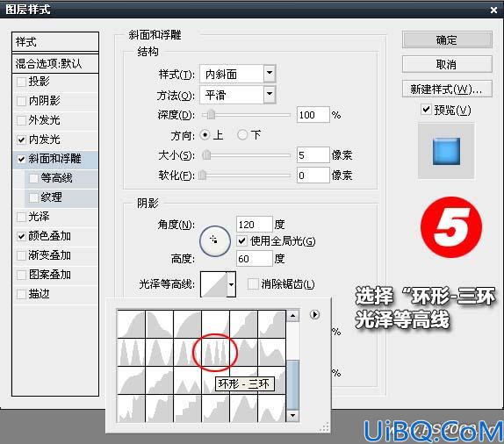Close the 图层样式 dialog
The width and height of the screenshot is (504, 444).
pyautogui.click(x=493, y=10)
